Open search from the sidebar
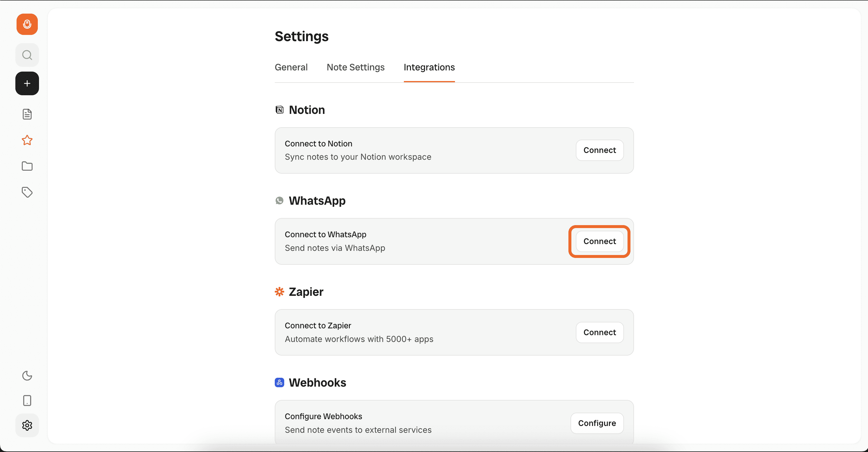 click(x=27, y=55)
